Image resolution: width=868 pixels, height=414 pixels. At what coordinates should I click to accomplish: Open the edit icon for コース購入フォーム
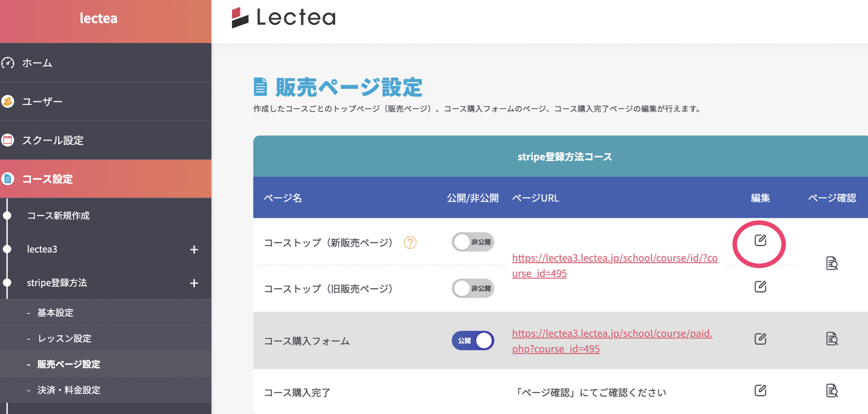click(x=760, y=338)
